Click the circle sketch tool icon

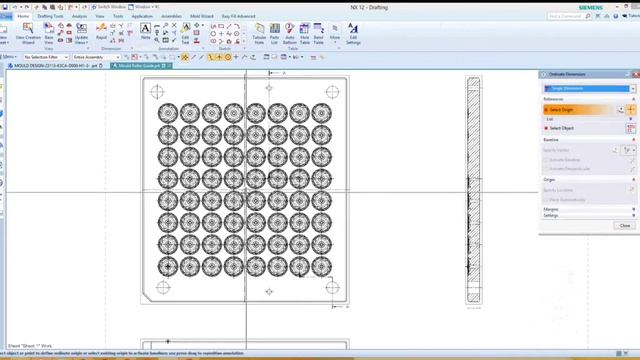tap(213, 33)
